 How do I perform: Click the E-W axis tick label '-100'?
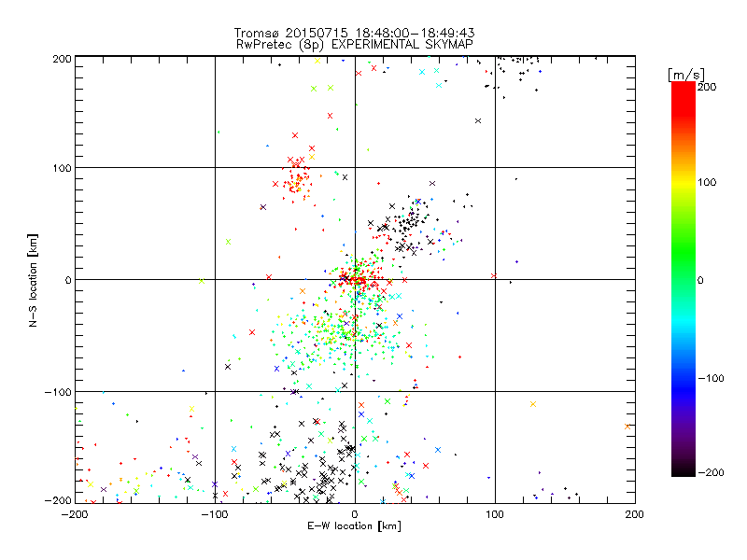click(x=215, y=514)
